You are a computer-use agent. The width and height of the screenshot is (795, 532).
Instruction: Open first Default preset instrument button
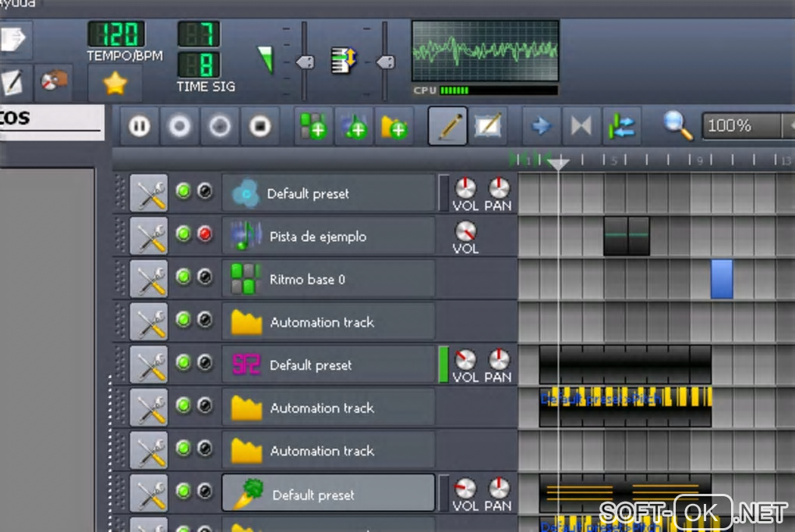(x=329, y=193)
